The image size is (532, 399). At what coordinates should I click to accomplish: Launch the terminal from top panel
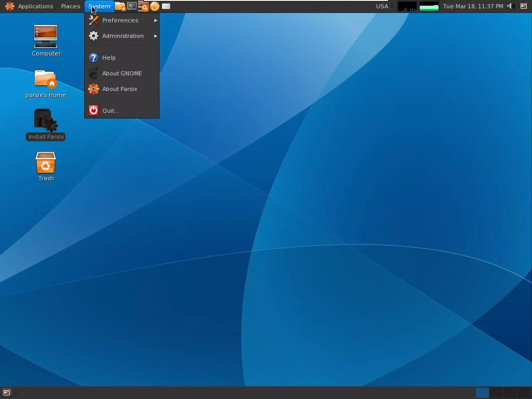pos(132,6)
